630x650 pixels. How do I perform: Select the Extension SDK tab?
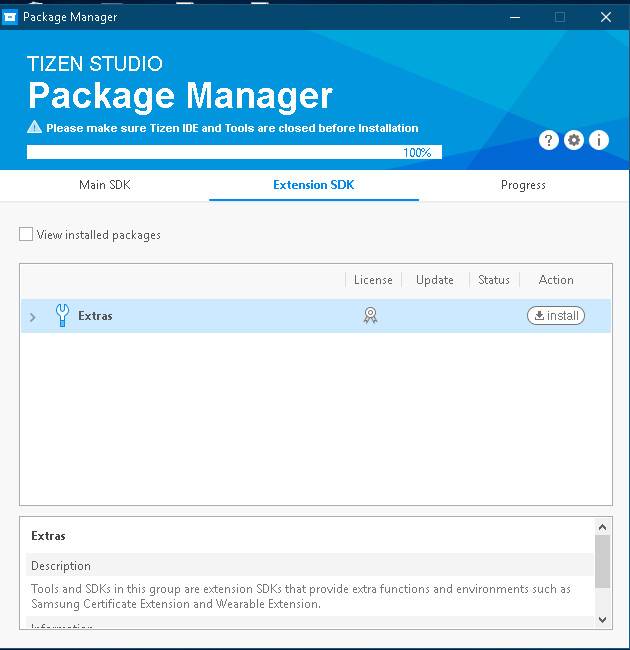[314, 185]
